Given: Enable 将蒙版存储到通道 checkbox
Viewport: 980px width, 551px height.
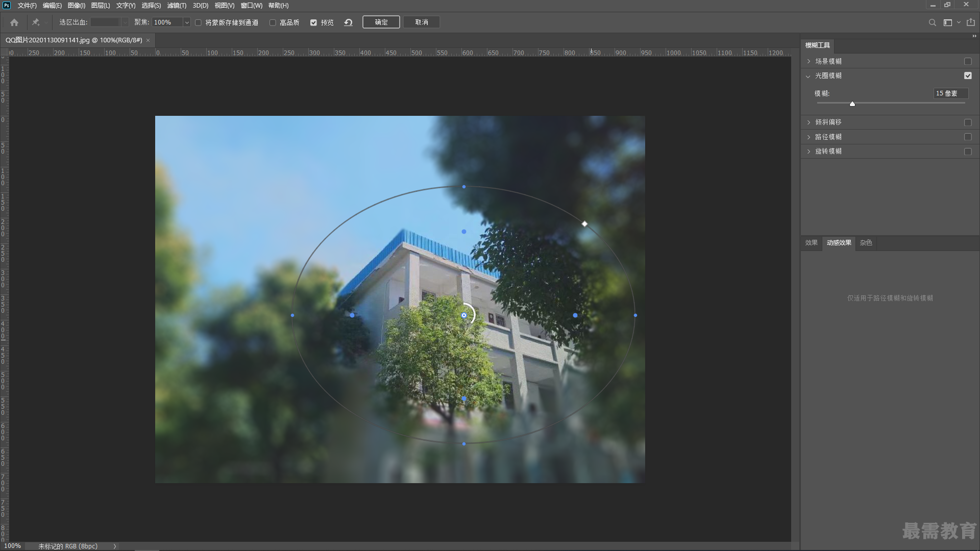Looking at the screenshot, I should [198, 22].
